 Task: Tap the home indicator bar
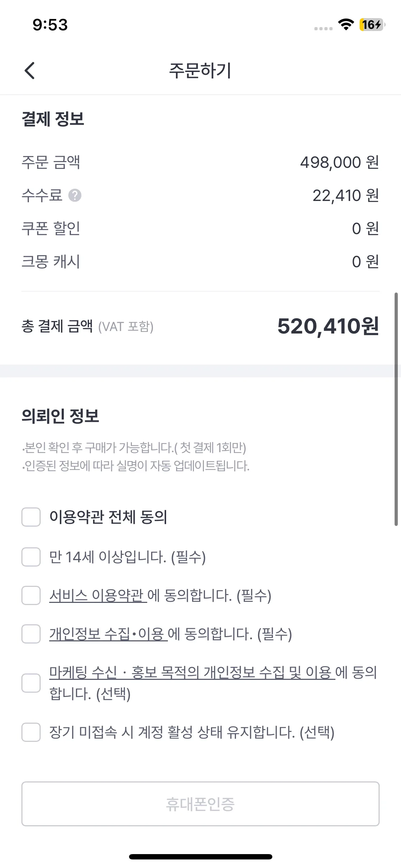coord(200,857)
